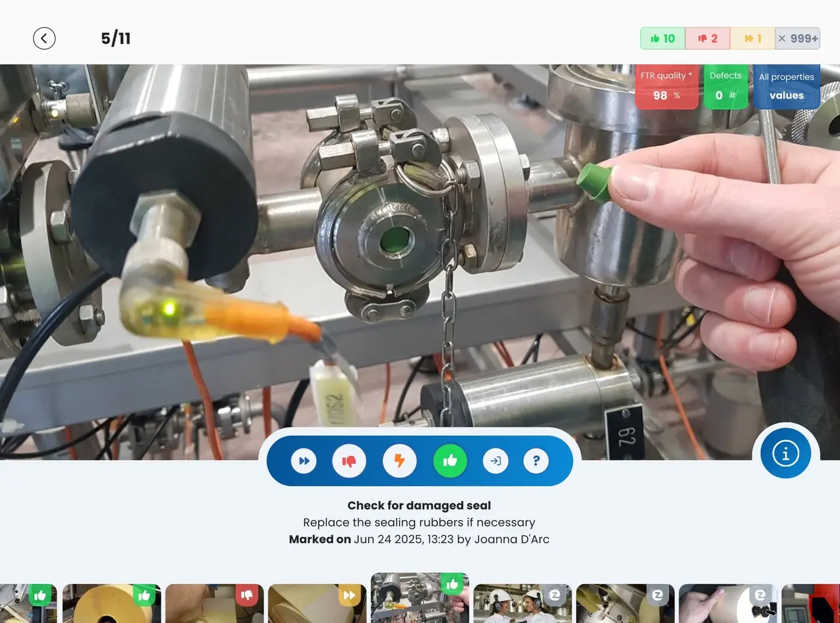Screen dimensions: 840x623
Task: Mark item with red thumbs-down button
Action: (x=349, y=461)
